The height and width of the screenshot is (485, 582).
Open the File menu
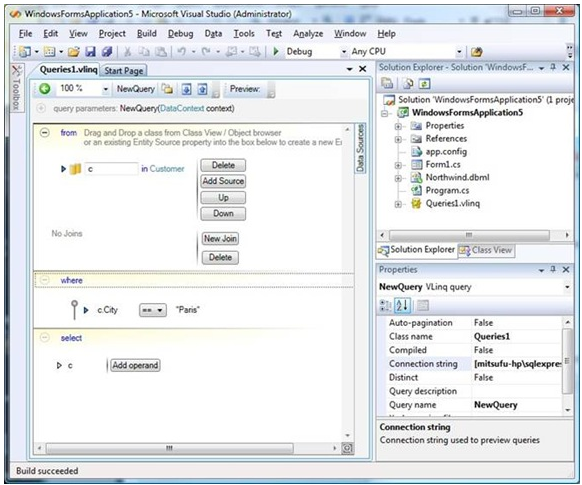pyautogui.click(x=25, y=34)
